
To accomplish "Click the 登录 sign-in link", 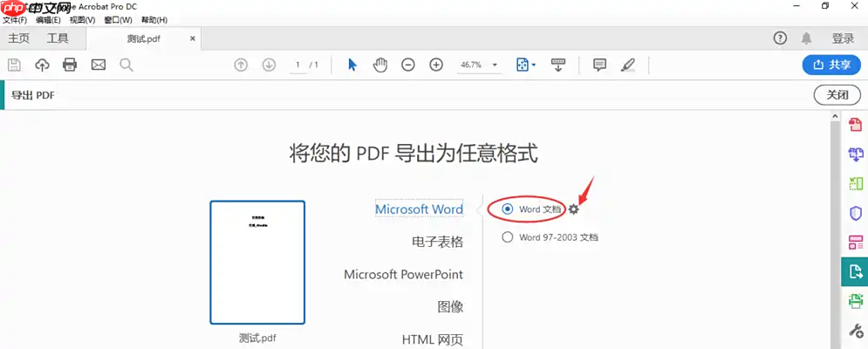I will 843,38.
